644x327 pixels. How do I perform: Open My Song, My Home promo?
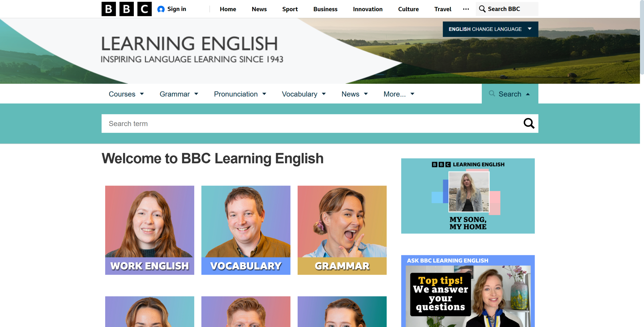[x=468, y=196]
